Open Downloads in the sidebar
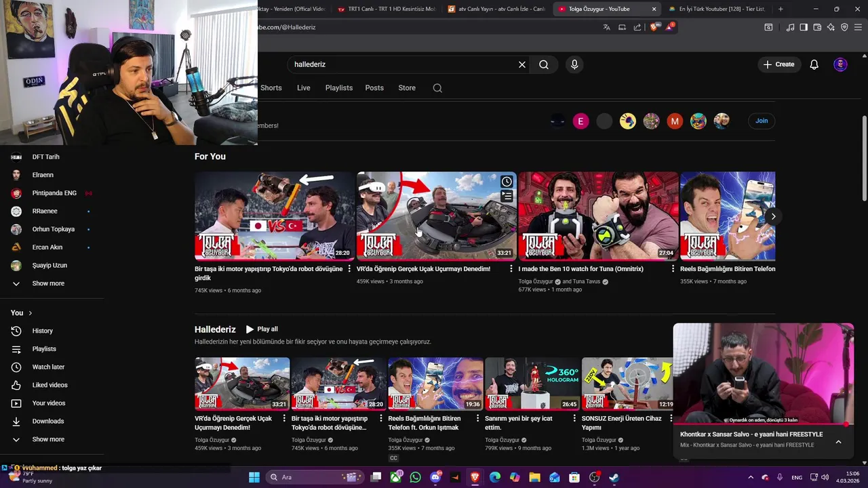The height and width of the screenshot is (488, 868). point(47,421)
